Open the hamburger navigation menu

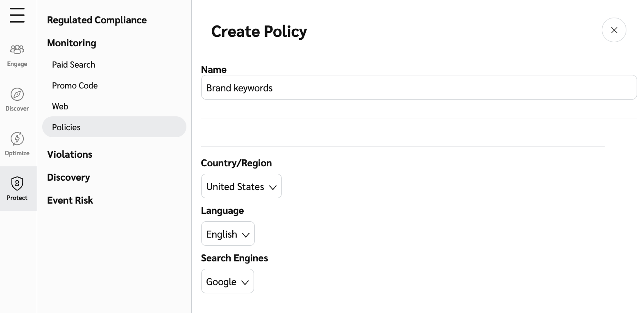17,15
